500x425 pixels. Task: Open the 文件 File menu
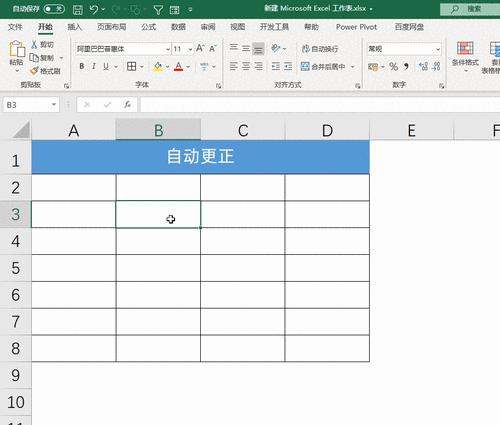pyautogui.click(x=15, y=27)
